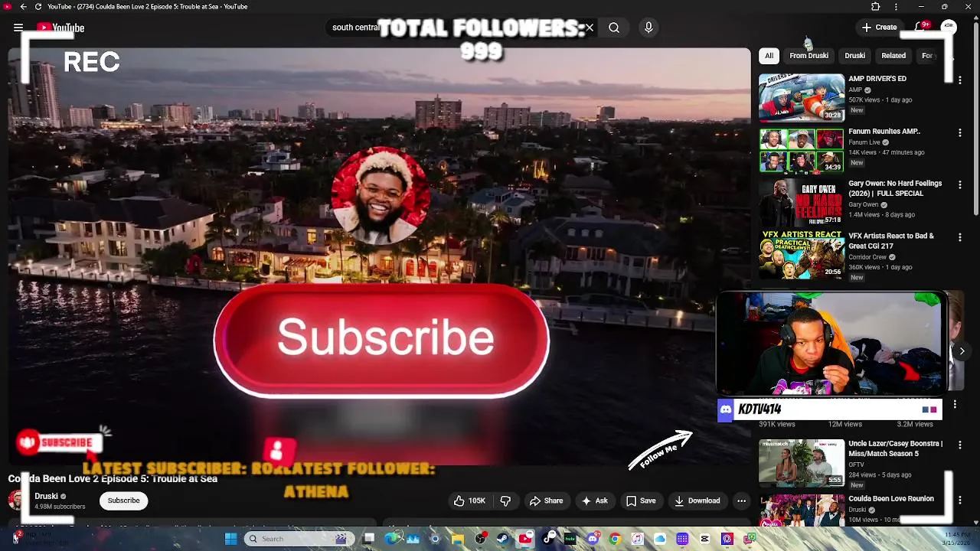The image size is (980, 551).
Task: Go to the YouTube home logo
Action: [x=60, y=28]
